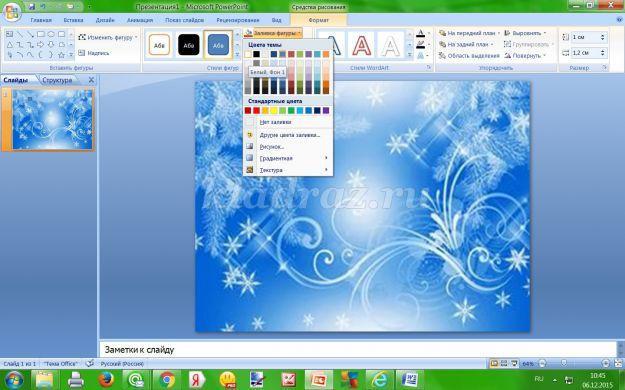Select the rectangle shape in the shapes gallery
625x390 pixels.
pyautogui.click(x=41, y=34)
